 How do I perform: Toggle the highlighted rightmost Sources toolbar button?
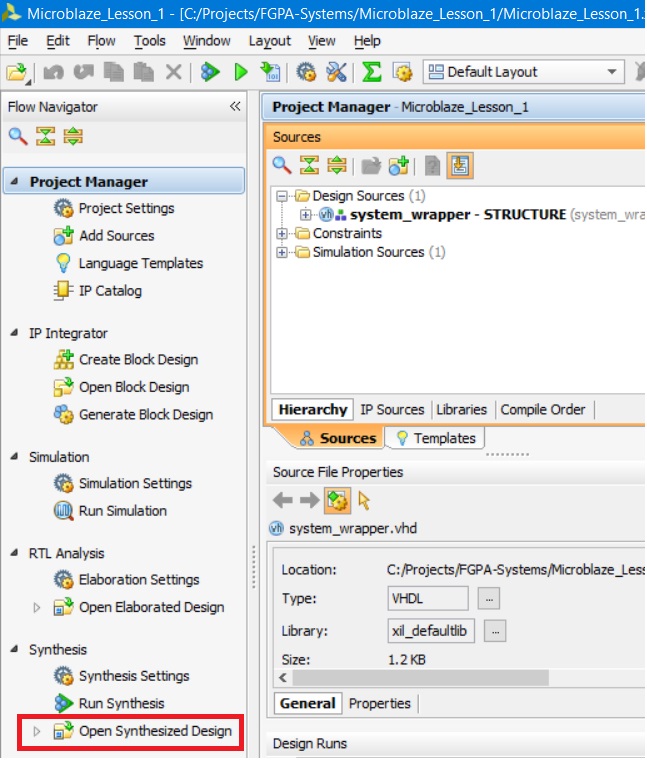460,165
